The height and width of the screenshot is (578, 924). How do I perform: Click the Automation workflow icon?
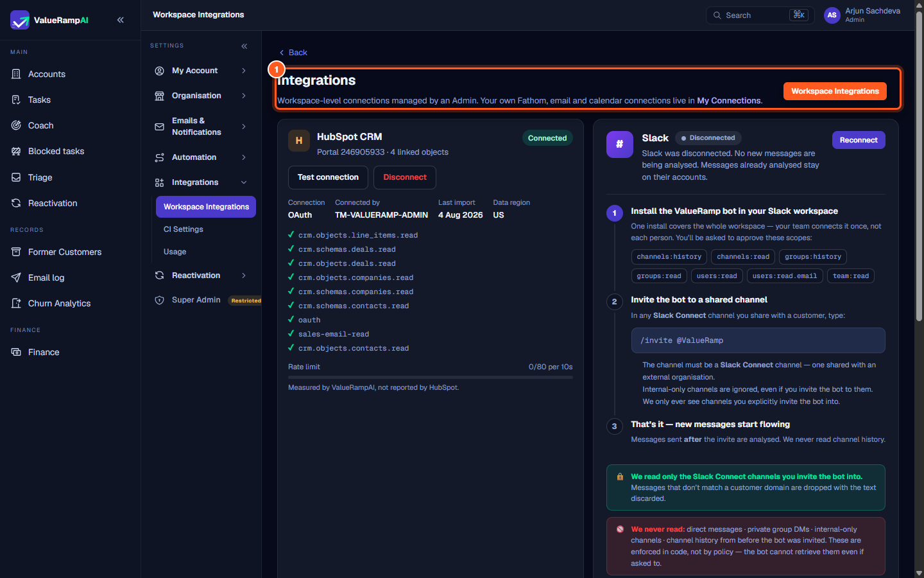coord(159,157)
